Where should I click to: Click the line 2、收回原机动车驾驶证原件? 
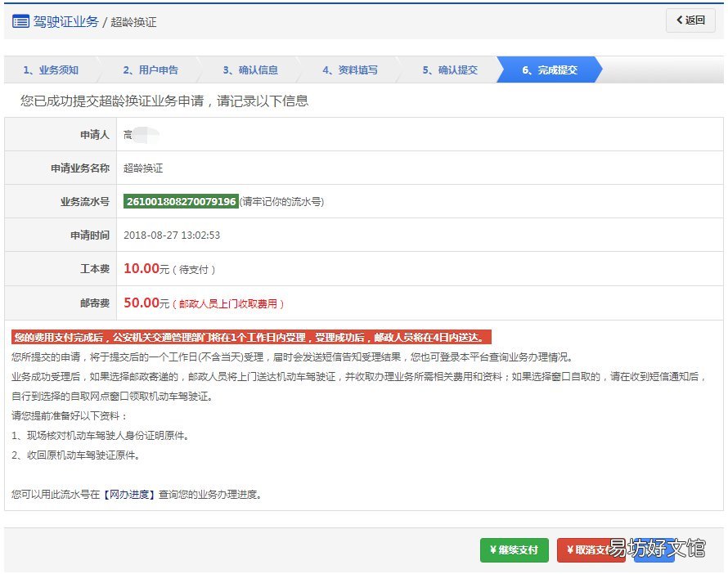pyautogui.click(x=76, y=455)
